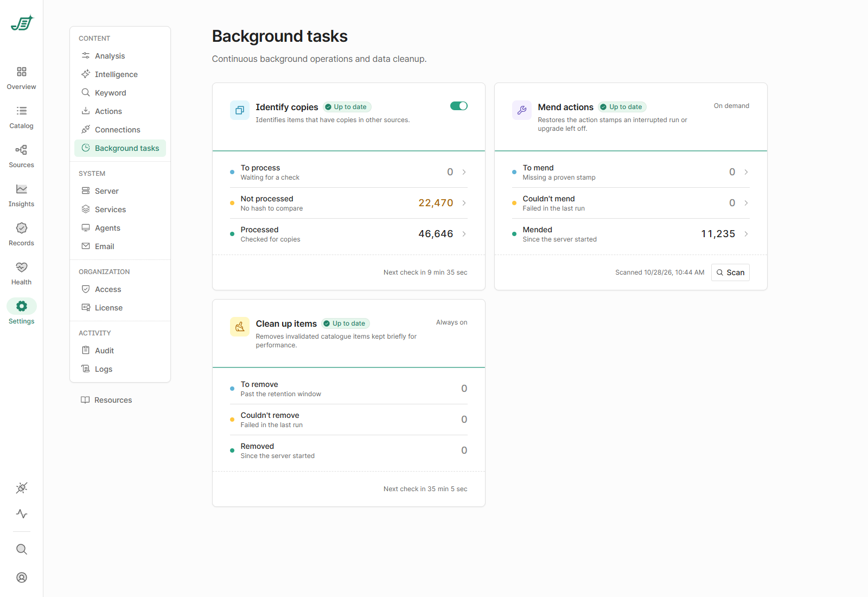This screenshot has height=597, width=868.
Task: Open the Health heart-monitor section
Action: click(21, 274)
